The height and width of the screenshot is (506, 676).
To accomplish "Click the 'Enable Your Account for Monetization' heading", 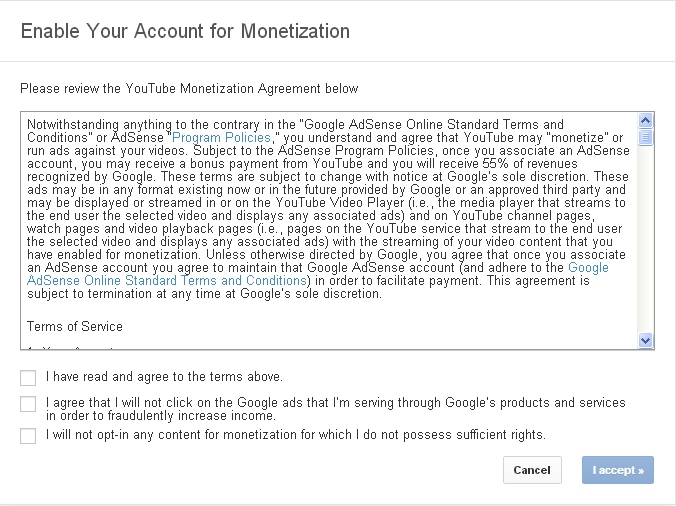I will coord(185,31).
